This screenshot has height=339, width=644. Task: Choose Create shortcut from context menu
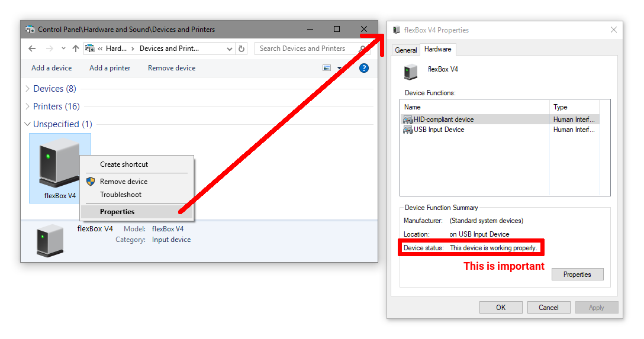point(124,164)
